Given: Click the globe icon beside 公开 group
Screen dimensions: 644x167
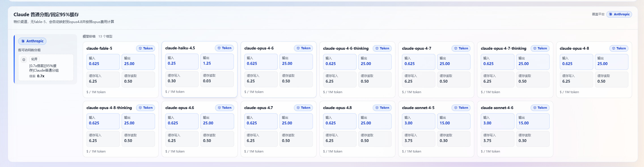Looking at the screenshot, I should 24,59.
